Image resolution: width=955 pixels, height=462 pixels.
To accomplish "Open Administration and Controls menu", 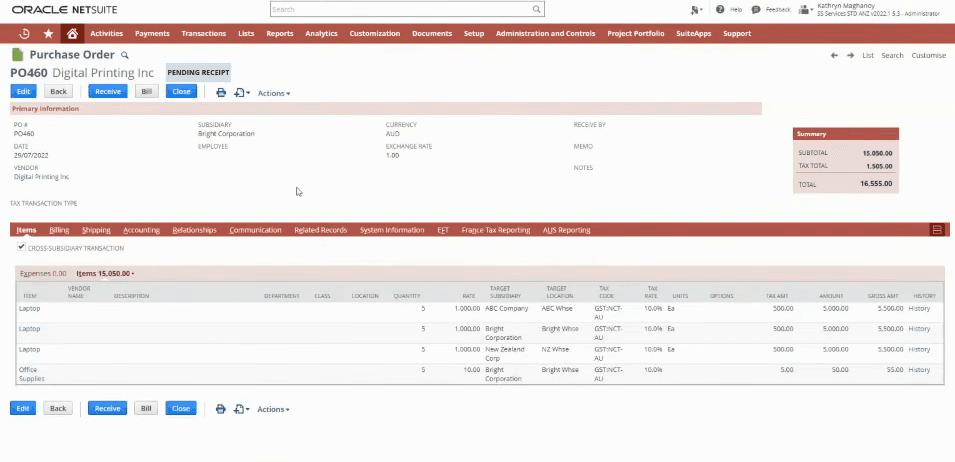I will tap(546, 33).
